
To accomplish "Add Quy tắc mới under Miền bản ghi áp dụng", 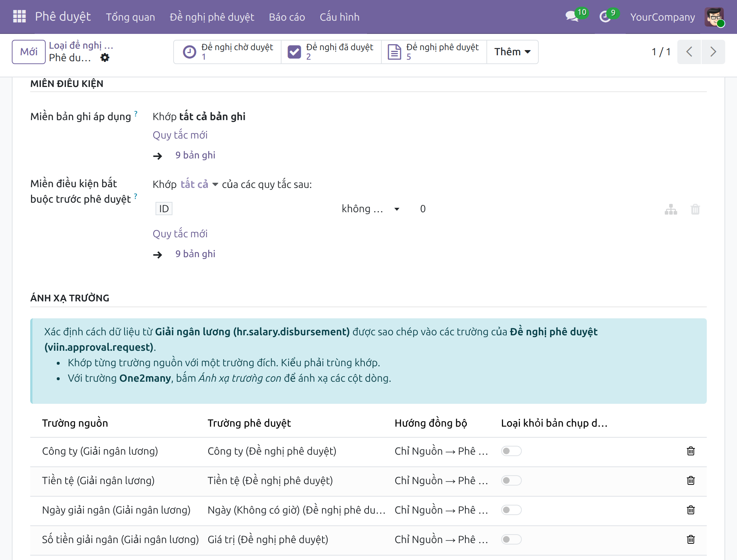I will (180, 135).
